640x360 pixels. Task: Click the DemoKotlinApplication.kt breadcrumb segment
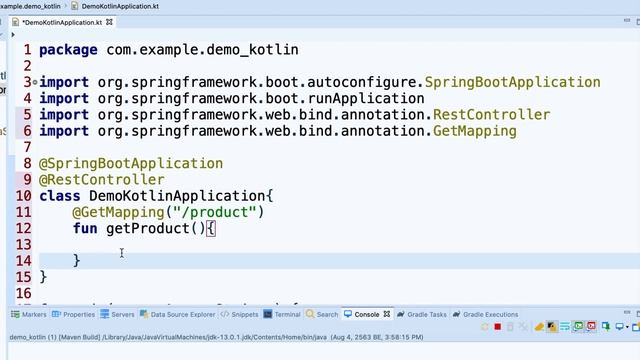120,6
